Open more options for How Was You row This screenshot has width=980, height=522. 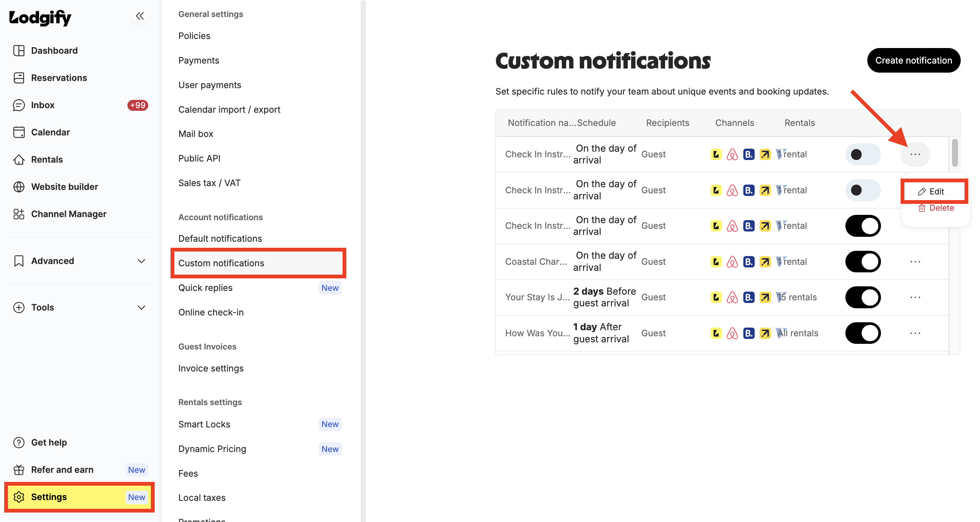tap(915, 333)
